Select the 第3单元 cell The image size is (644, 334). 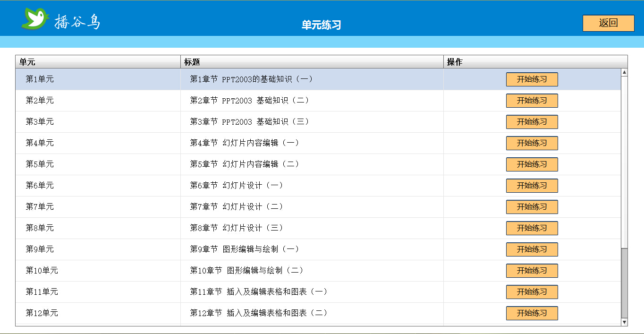pyautogui.click(x=98, y=122)
